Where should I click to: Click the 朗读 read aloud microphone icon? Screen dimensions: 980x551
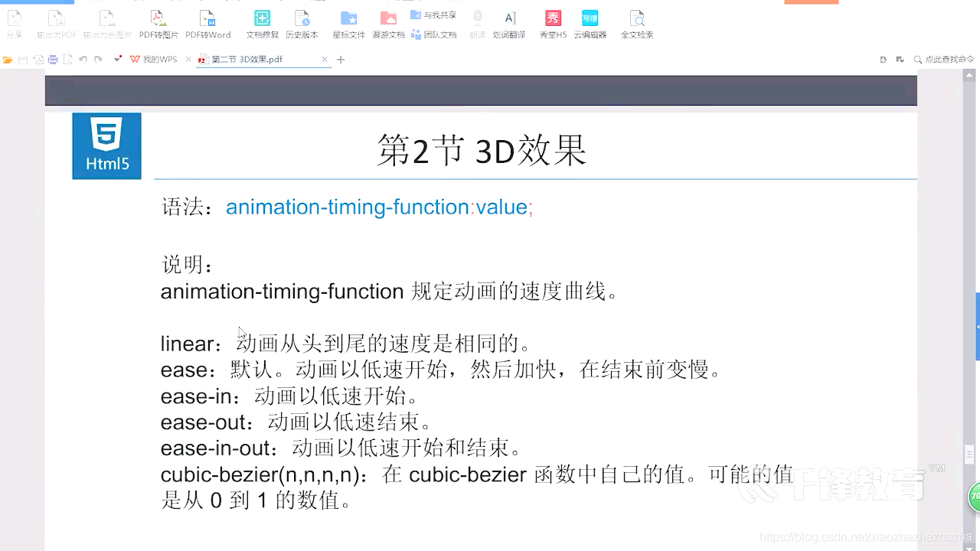[477, 24]
